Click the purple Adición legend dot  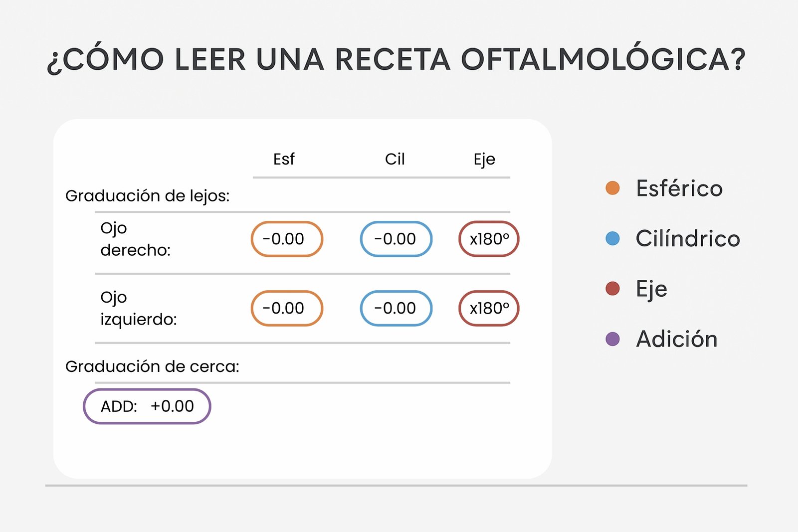pyautogui.click(x=612, y=339)
